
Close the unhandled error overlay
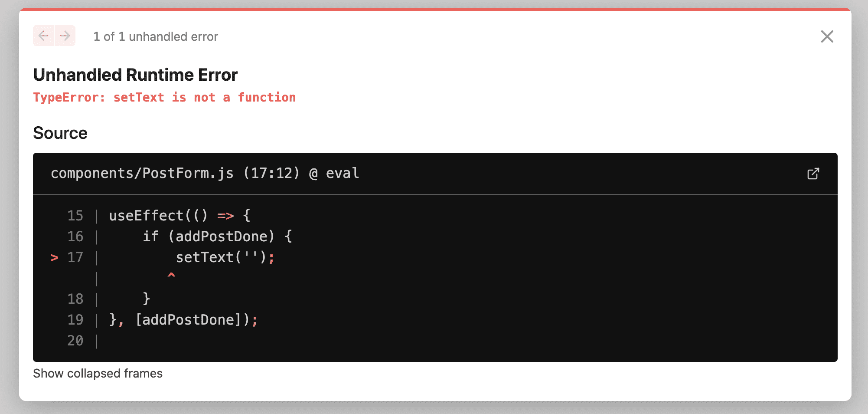827,36
